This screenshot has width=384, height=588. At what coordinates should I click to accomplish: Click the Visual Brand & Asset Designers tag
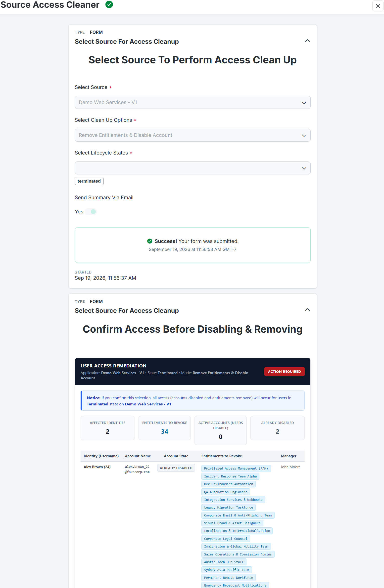point(232,523)
